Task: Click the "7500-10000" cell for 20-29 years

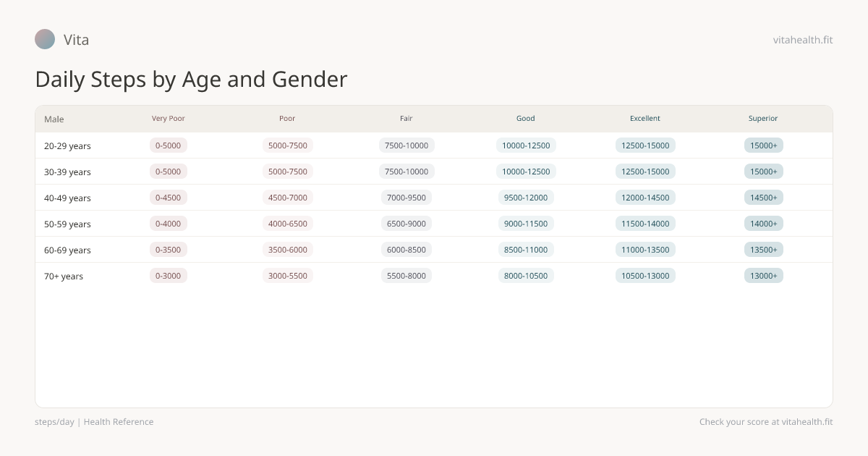Action: click(407, 145)
